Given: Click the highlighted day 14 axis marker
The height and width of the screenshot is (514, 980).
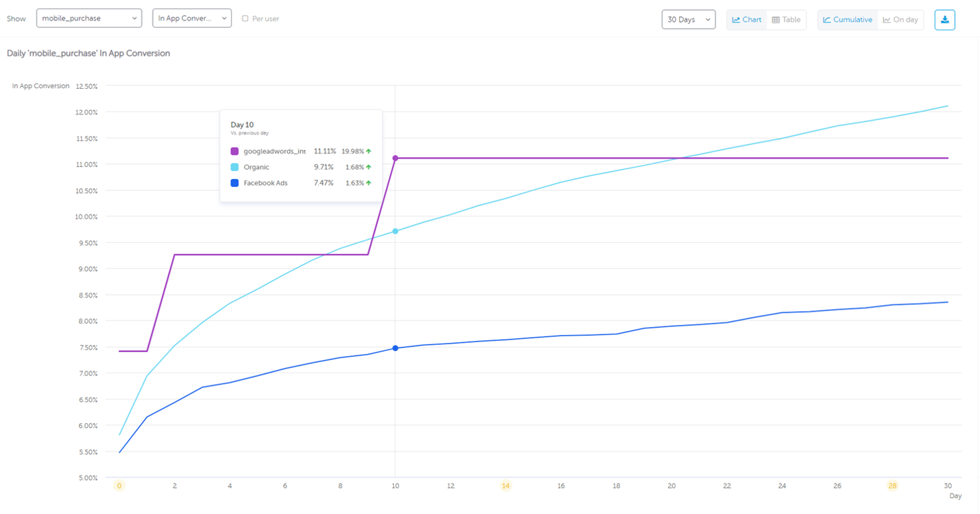Looking at the screenshot, I should click(x=506, y=486).
